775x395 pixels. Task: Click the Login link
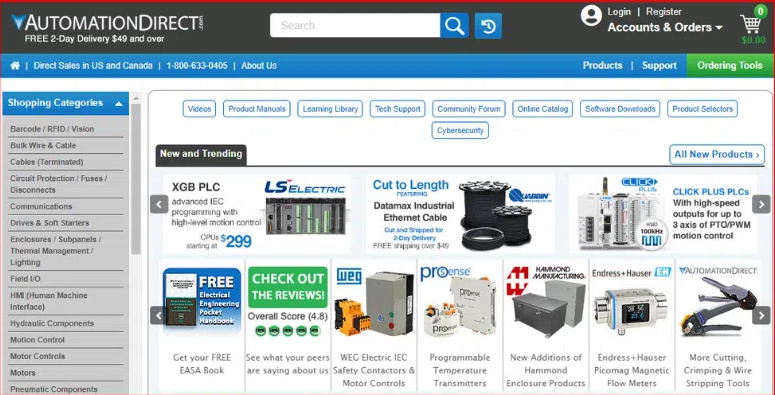(x=619, y=11)
